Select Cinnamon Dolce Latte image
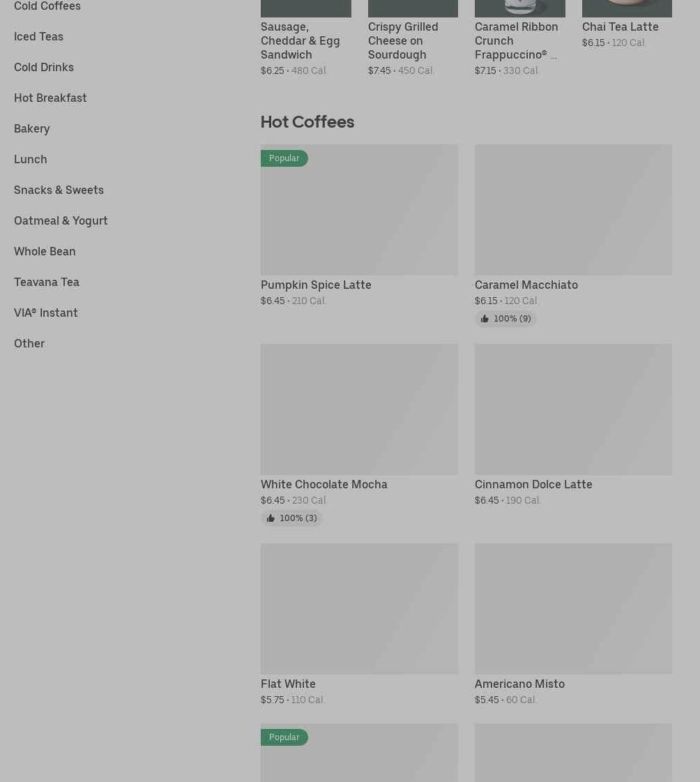This screenshot has width=700, height=782. click(x=573, y=409)
